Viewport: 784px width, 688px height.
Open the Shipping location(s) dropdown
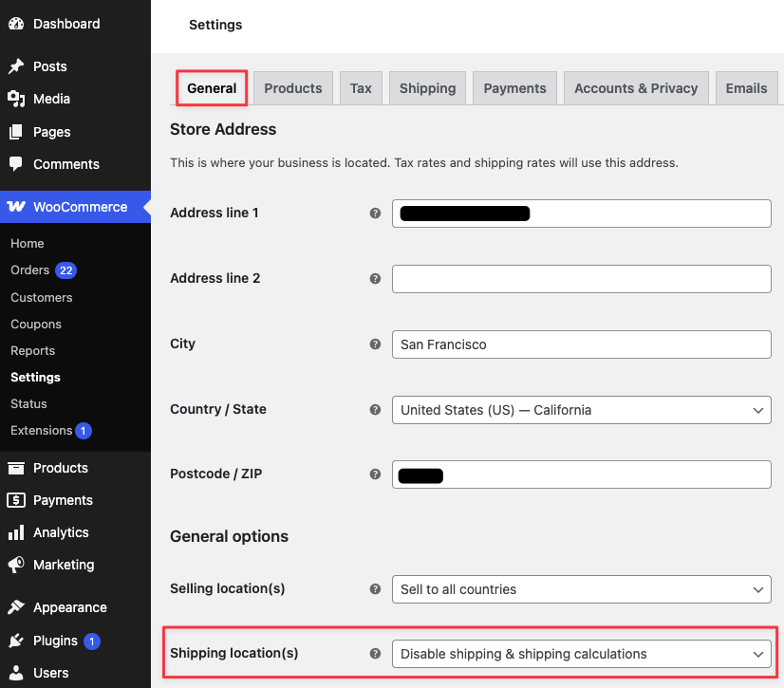click(x=581, y=654)
